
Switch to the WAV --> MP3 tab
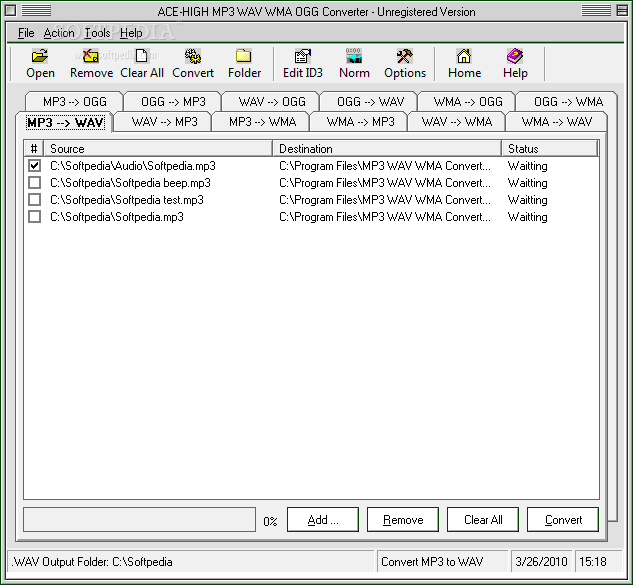coord(164,122)
